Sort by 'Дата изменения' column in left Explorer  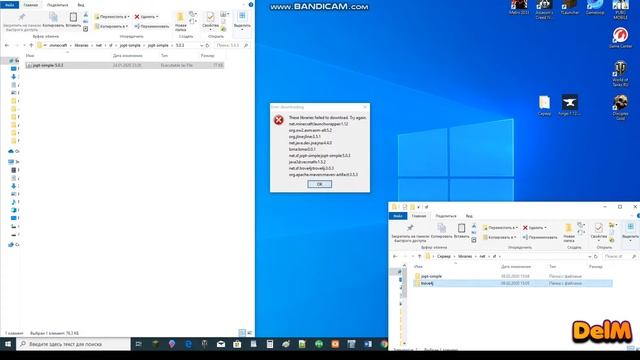(x=128, y=56)
